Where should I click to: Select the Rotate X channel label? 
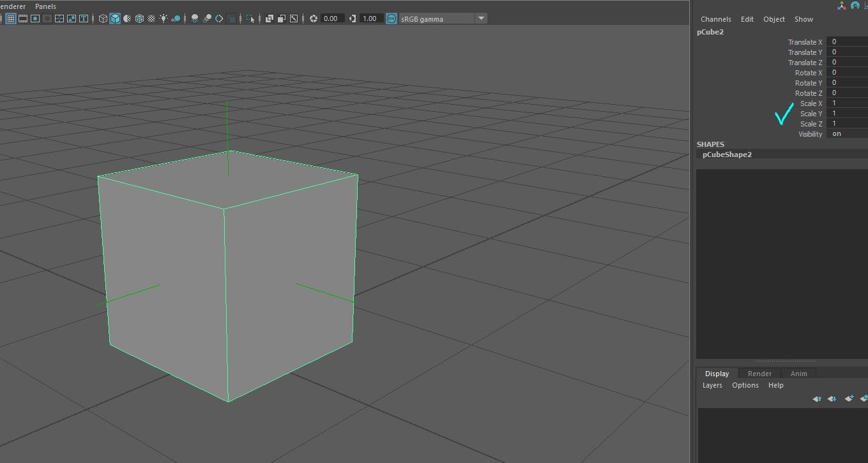coord(809,73)
